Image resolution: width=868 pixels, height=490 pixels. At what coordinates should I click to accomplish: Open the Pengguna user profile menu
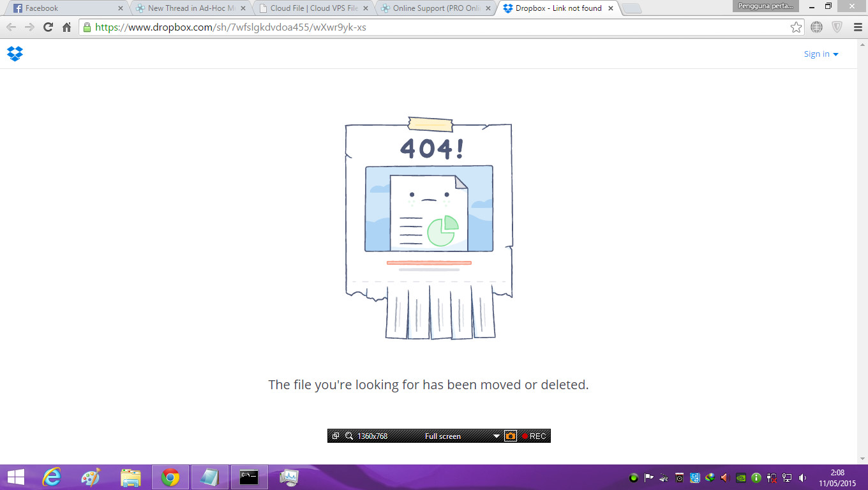tap(765, 6)
